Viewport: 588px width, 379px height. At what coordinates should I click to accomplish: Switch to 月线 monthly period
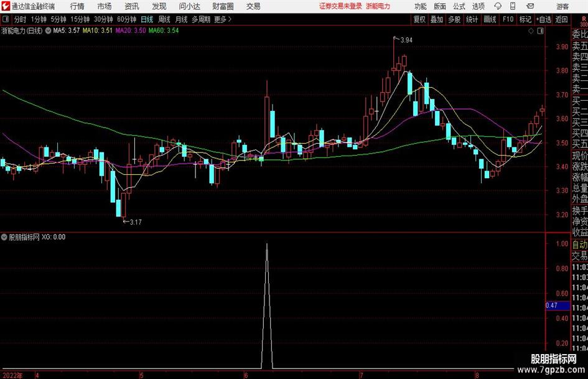pyautogui.click(x=182, y=19)
